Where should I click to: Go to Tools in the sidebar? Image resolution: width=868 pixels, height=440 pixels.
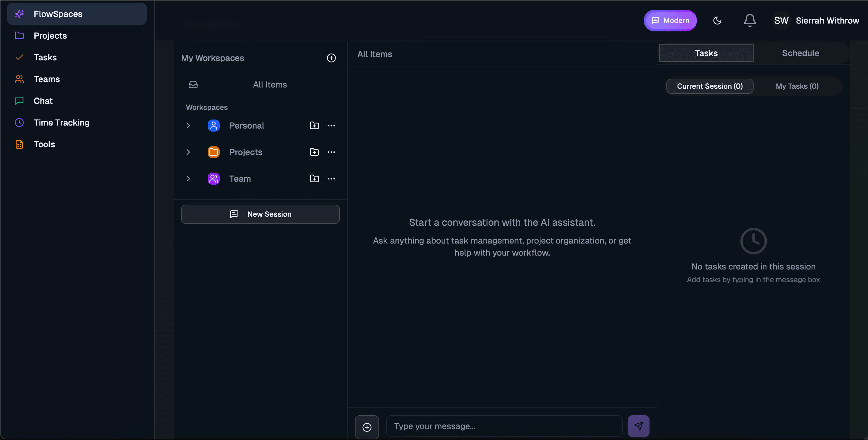[77, 144]
